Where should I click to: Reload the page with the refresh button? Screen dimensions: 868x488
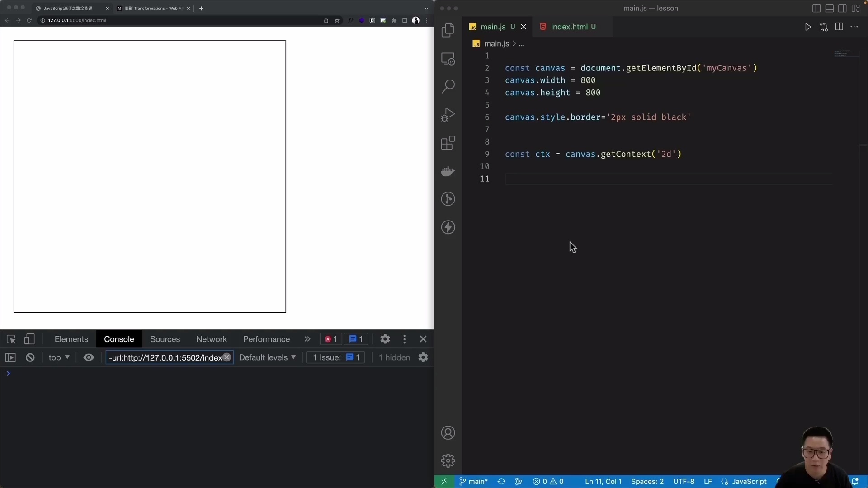pos(29,20)
